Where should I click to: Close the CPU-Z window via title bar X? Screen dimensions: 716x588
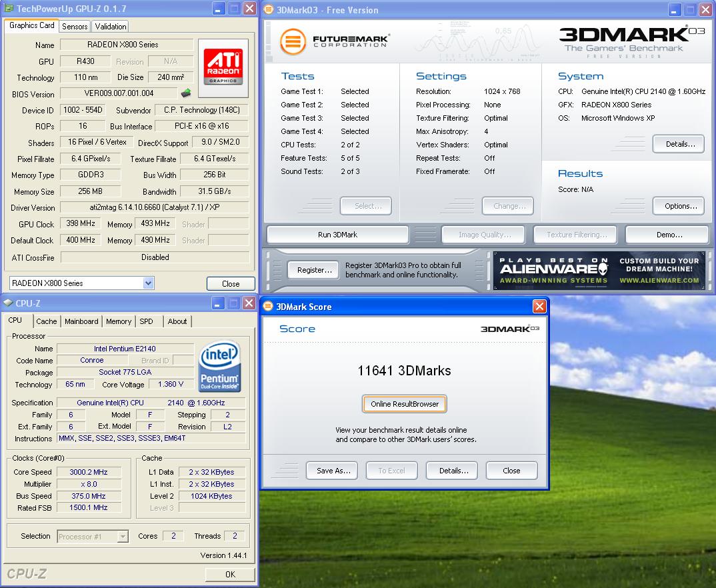pyautogui.click(x=249, y=303)
